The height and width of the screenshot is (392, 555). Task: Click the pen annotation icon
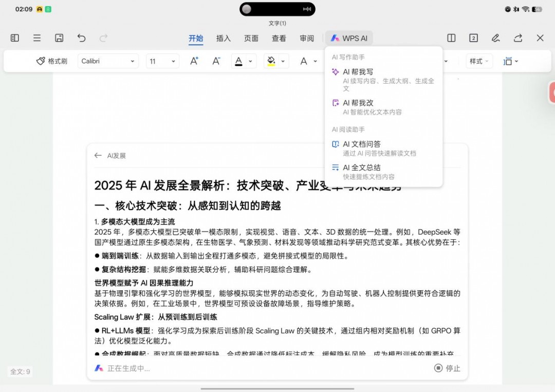pyautogui.click(x=495, y=38)
